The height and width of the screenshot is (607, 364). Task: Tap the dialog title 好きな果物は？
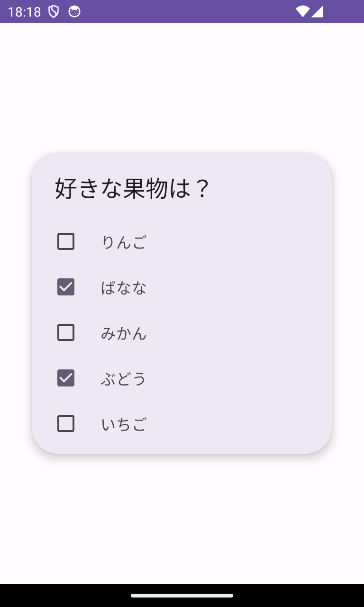pyautogui.click(x=132, y=188)
